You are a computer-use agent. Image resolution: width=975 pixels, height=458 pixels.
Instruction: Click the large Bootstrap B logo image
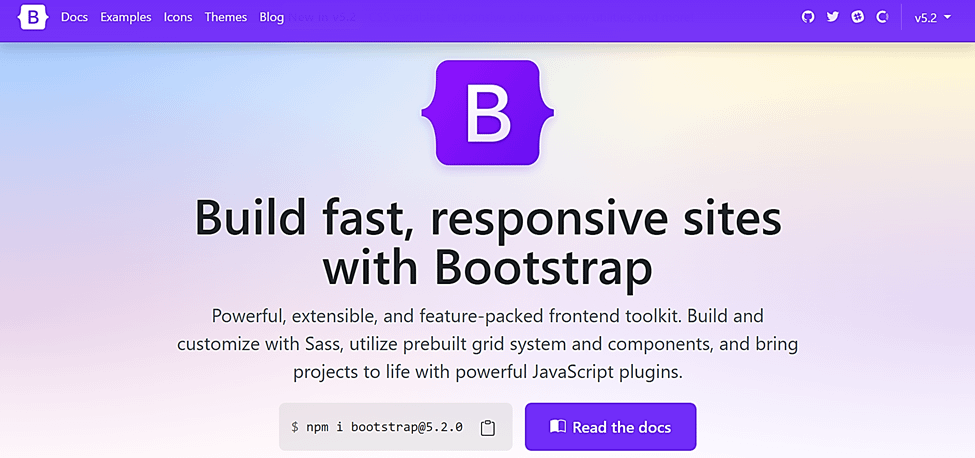[x=488, y=112]
